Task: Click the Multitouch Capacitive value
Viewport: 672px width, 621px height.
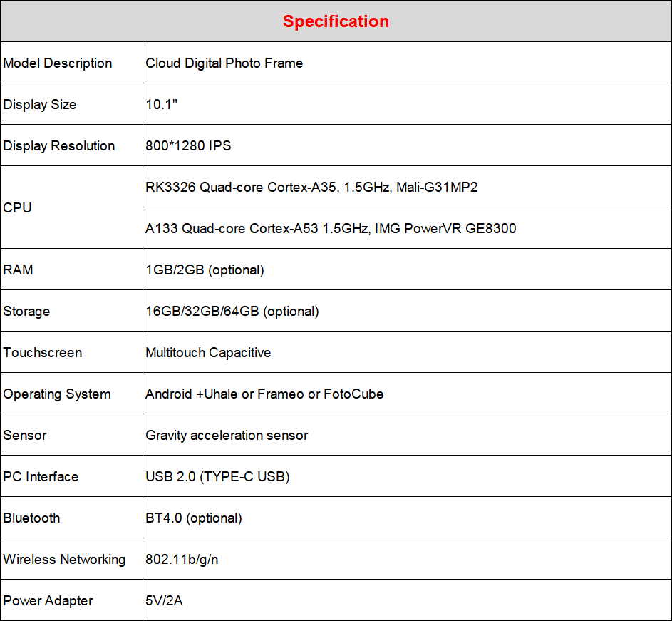Action: click(208, 352)
